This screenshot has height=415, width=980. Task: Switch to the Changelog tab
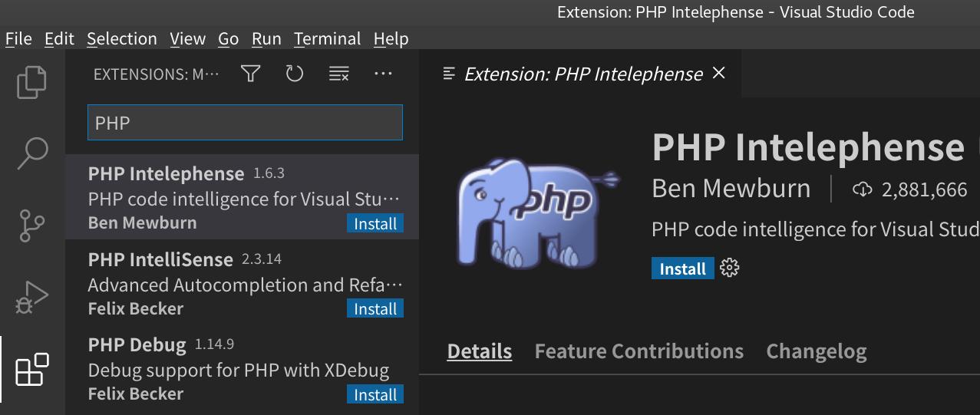tap(817, 351)
